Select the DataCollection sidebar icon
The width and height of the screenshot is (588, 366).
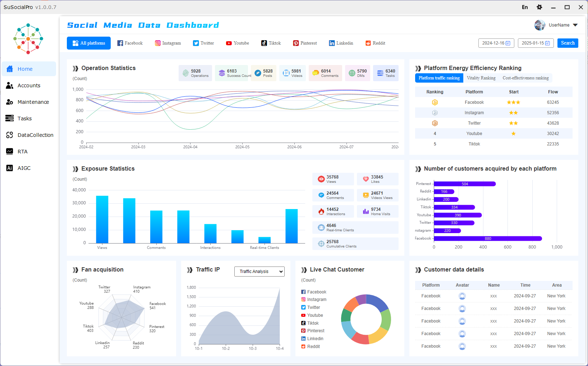tap(10, 135)
